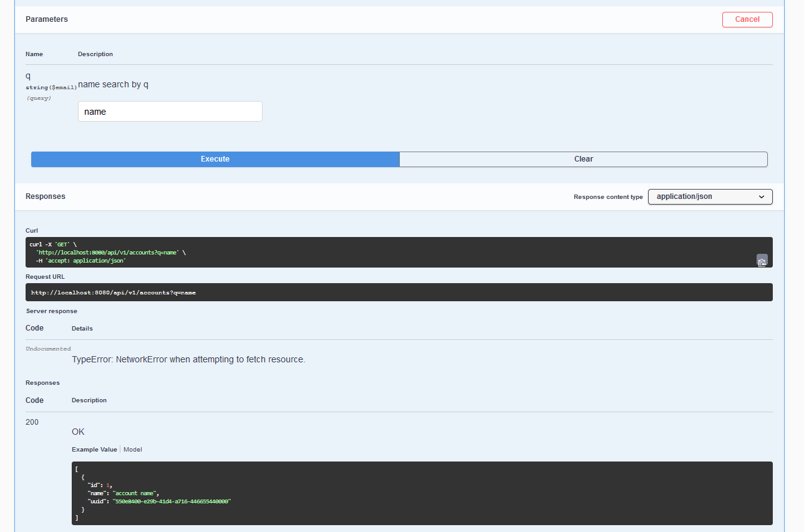Click the Undocumented code label

[48, 349]
